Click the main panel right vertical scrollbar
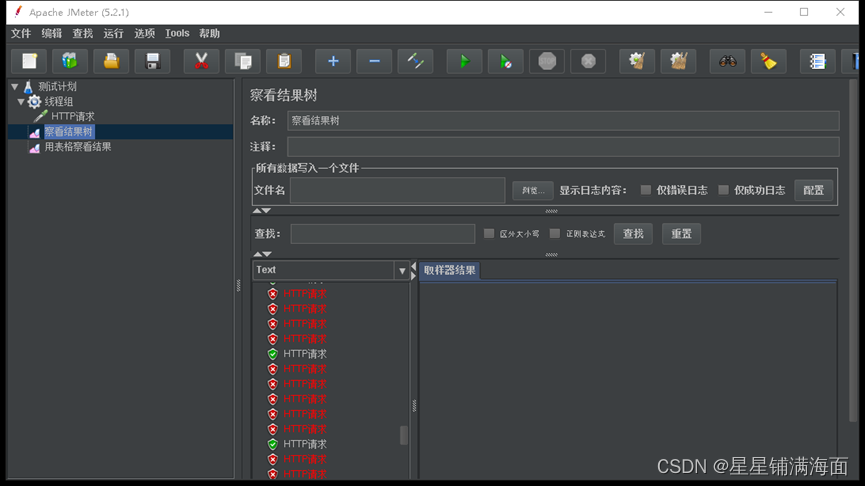This screenshot has height=486, width=865. coord(853,251)
